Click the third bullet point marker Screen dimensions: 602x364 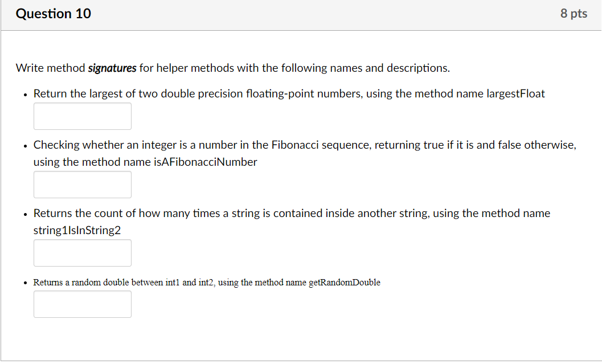pos(25,214)
